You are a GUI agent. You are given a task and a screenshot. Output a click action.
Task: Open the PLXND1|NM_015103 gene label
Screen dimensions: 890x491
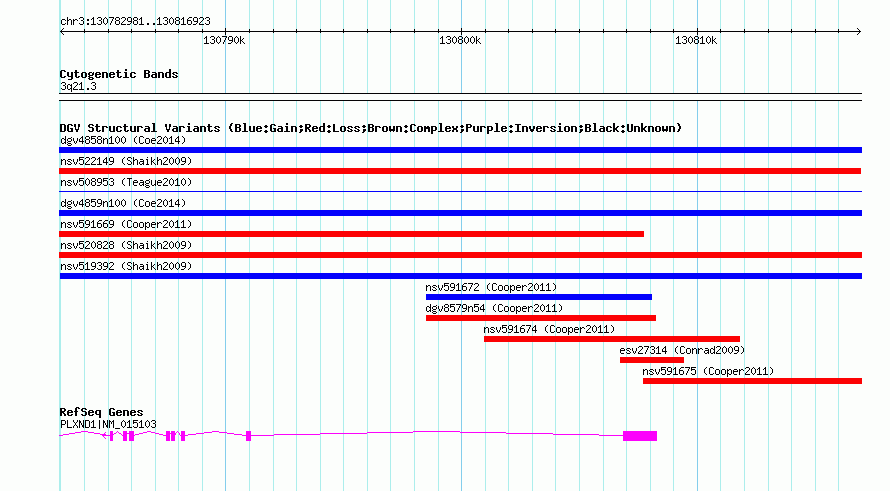point(108,424)
